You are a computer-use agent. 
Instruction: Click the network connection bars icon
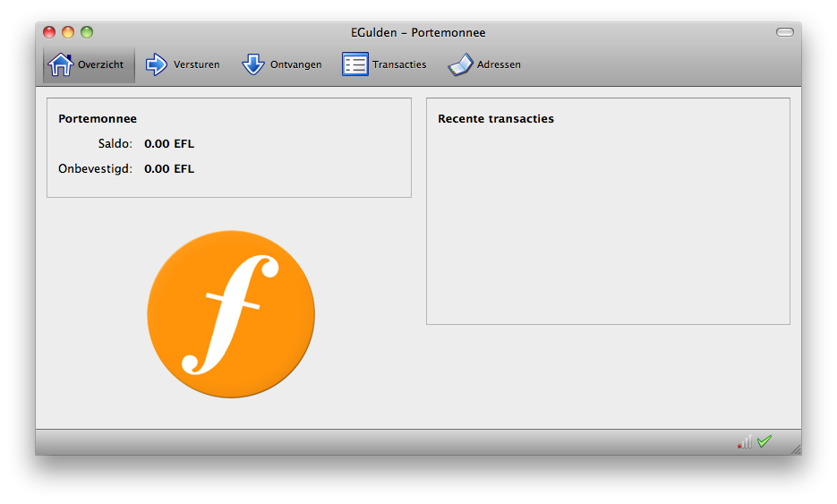pos(745,441)
